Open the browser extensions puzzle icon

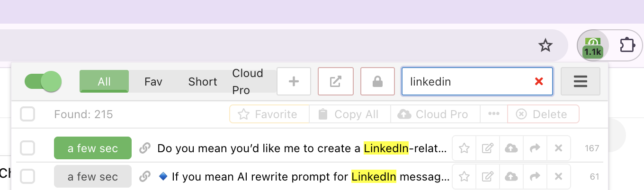(627, 45)
